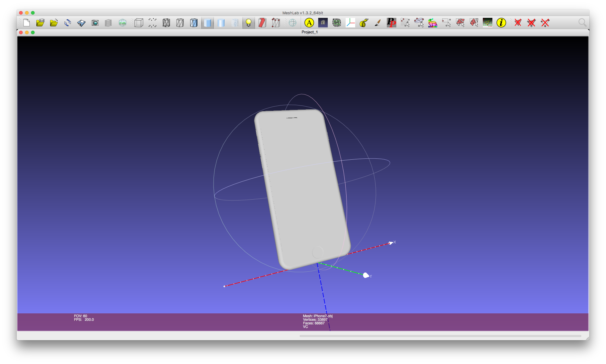Delete the currently selected faces
606x364 pixels.
[518, 23]
